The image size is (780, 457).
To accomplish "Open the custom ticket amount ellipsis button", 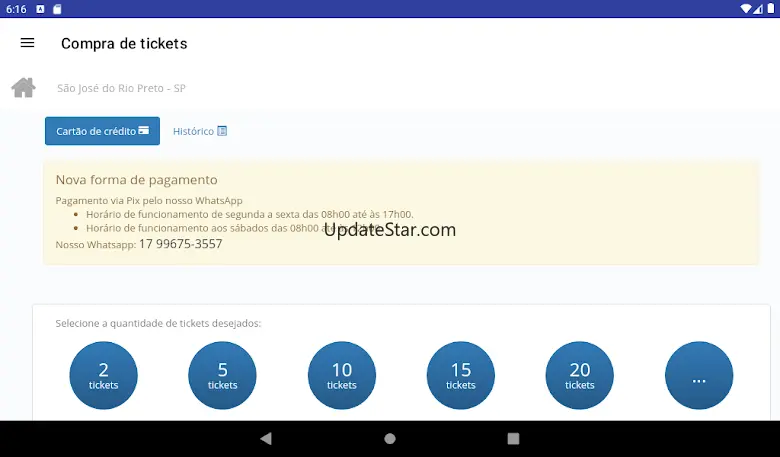I will pos(699,375).
